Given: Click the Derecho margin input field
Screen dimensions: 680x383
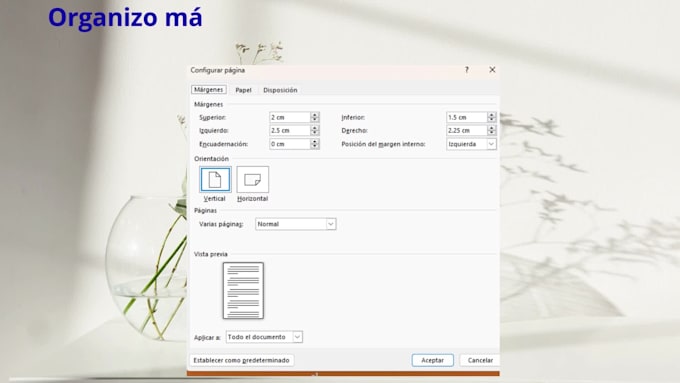Looking at the screenshot, I should pos(467,130).
